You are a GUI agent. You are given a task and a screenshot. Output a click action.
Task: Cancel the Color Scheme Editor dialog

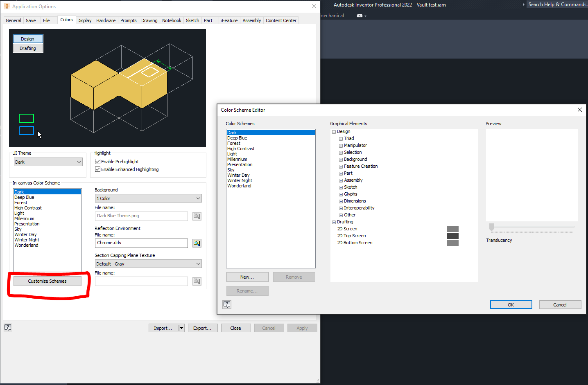560,305
